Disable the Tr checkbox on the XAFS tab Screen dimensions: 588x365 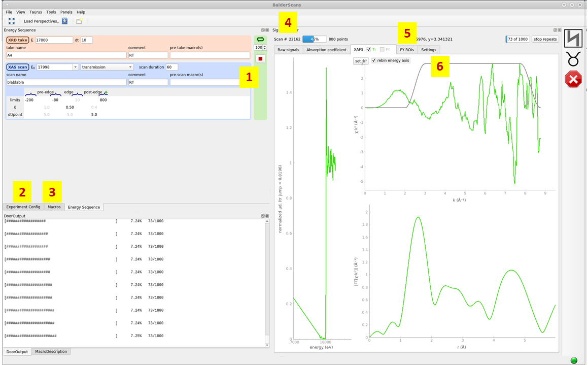pos(368,50)
